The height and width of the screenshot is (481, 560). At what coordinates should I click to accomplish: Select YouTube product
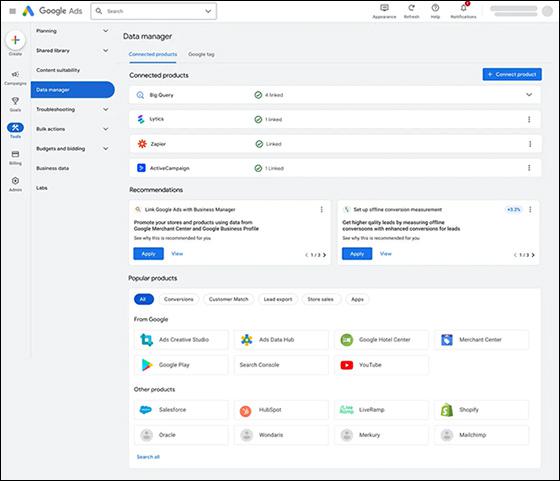tap(381, 365)
